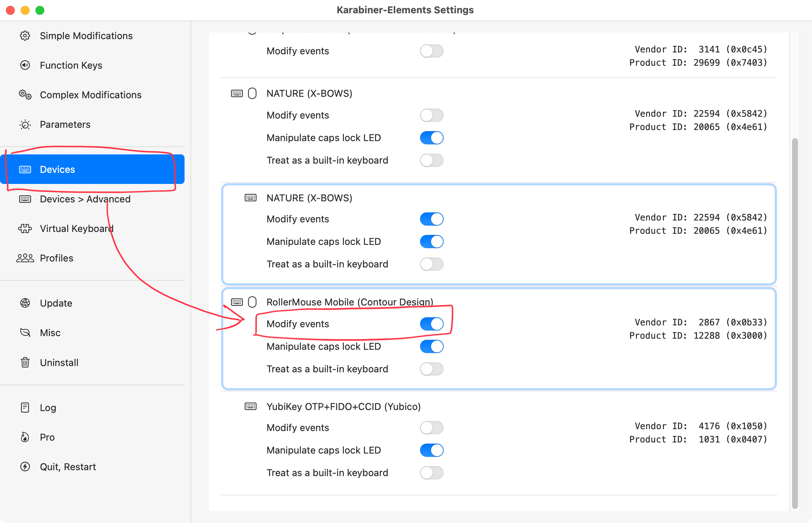Click the Function Keys speaker icon
The image size is (812, 523).
point(25,65)
